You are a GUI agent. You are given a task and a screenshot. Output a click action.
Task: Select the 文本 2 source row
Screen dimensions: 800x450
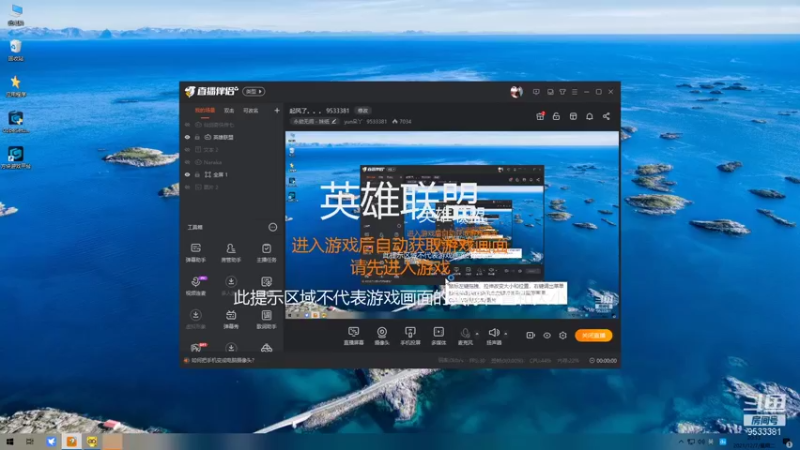[x=232, y=149]
